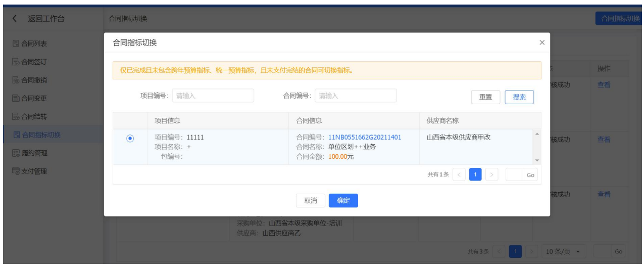Screen dimensions: 644x265
Task: Click the 合同指标切换 button at top right
Action: (620, 19)
